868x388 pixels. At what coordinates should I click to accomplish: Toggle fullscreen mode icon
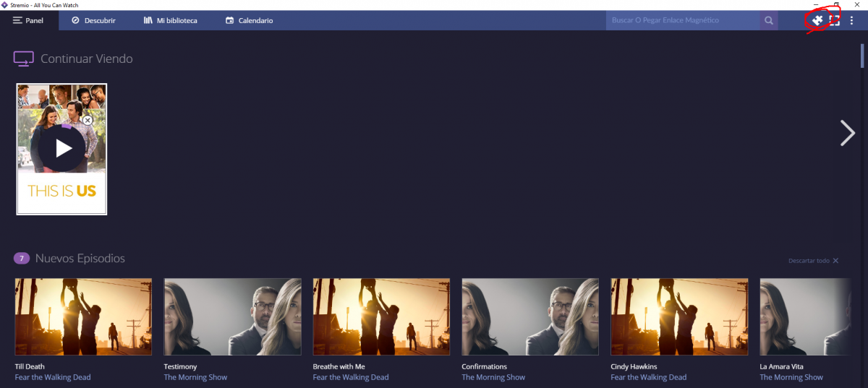pos(834,20)
